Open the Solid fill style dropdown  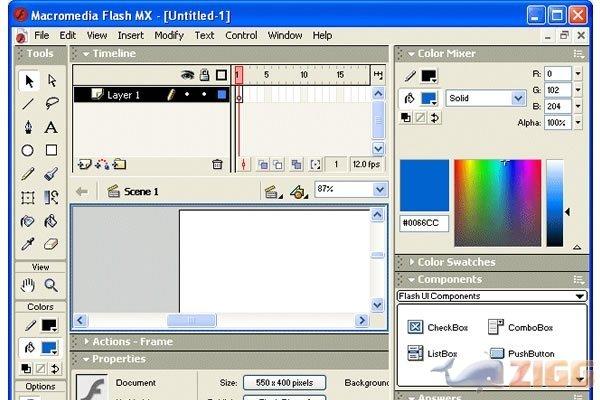[x=518, y=98]
